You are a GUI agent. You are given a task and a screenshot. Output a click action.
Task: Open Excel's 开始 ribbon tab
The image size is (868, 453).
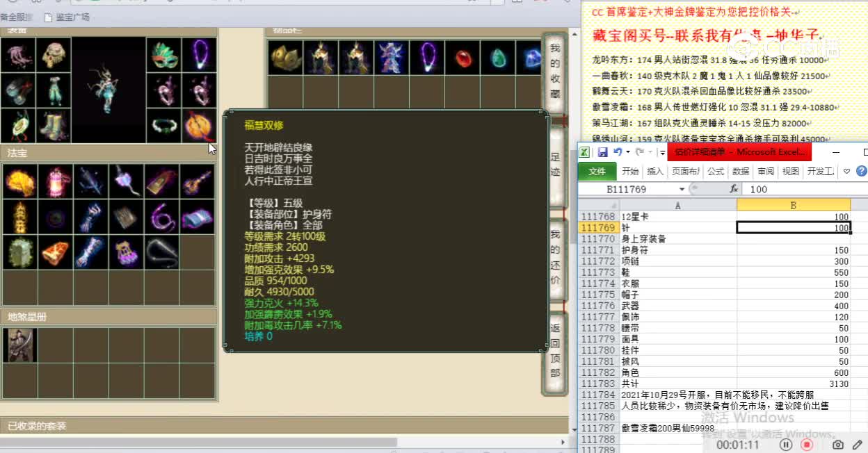tap(630, 171)
